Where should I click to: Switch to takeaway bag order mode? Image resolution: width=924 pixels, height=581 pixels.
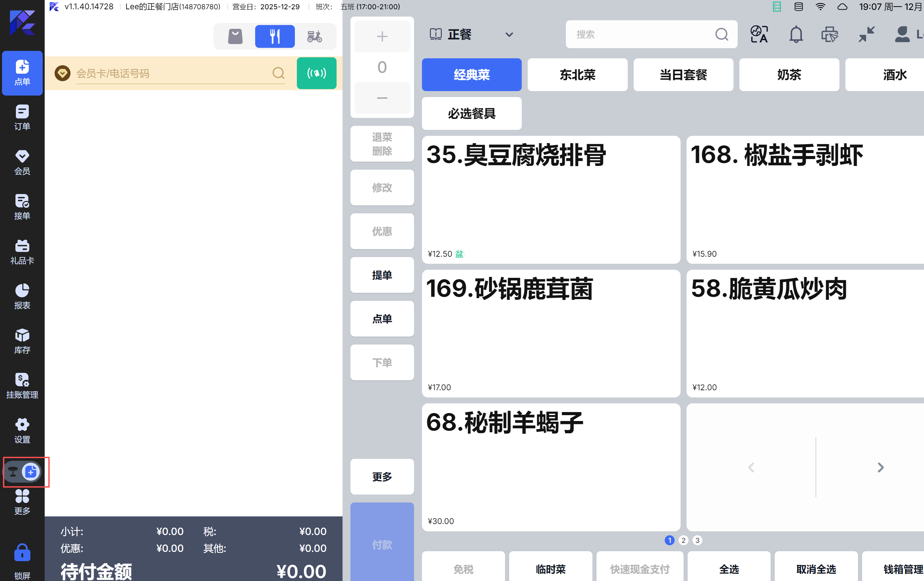pyautogui.click(x=235, y=36)
